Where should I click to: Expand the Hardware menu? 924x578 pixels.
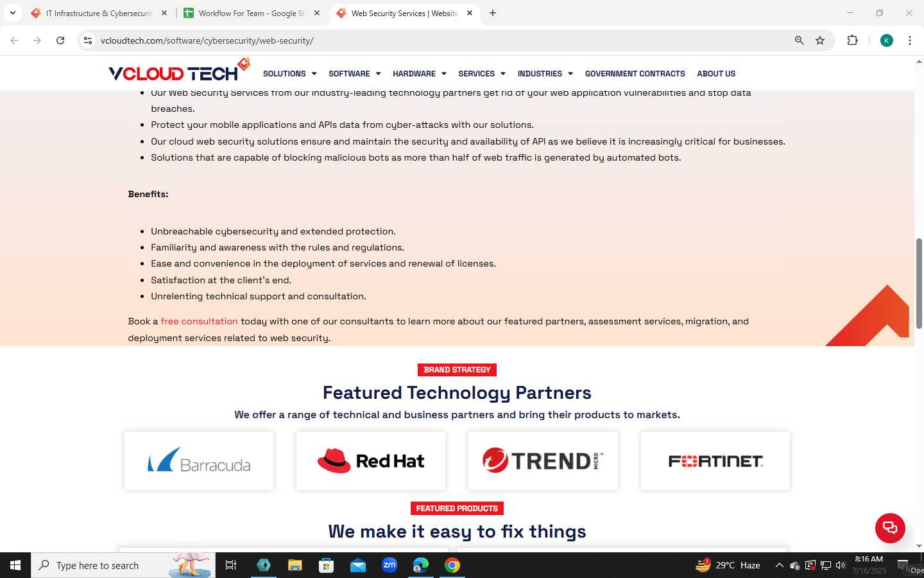click(419, 74)
